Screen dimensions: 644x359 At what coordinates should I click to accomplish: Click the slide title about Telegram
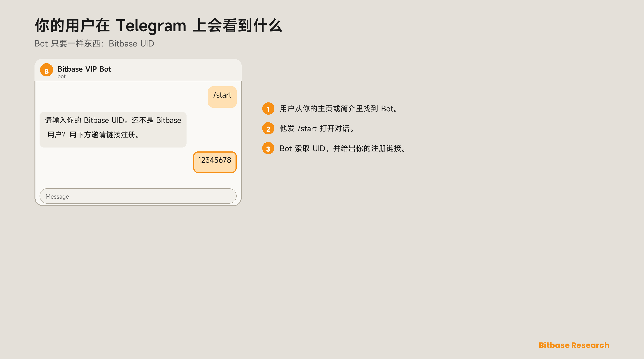coord(158,26)
